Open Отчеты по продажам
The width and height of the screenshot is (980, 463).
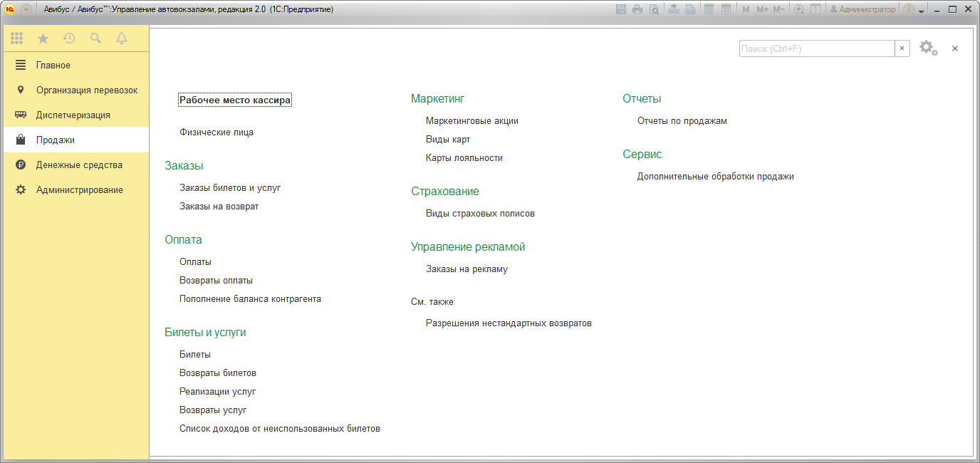(682, 120)
